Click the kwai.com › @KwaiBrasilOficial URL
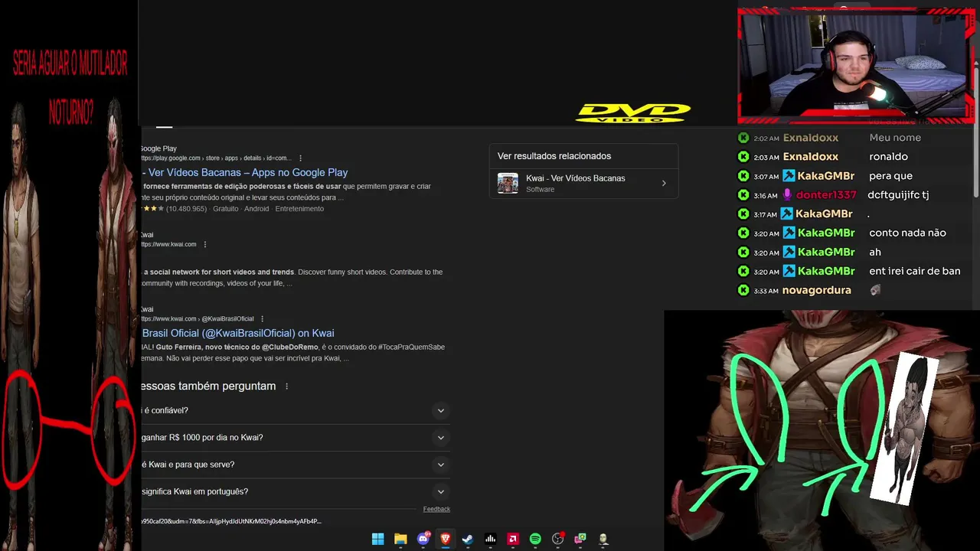This screenshot has height=551, width=980. coord(198,319)
